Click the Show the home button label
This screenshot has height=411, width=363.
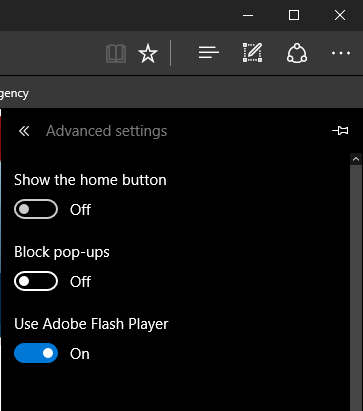coord(90,180)
